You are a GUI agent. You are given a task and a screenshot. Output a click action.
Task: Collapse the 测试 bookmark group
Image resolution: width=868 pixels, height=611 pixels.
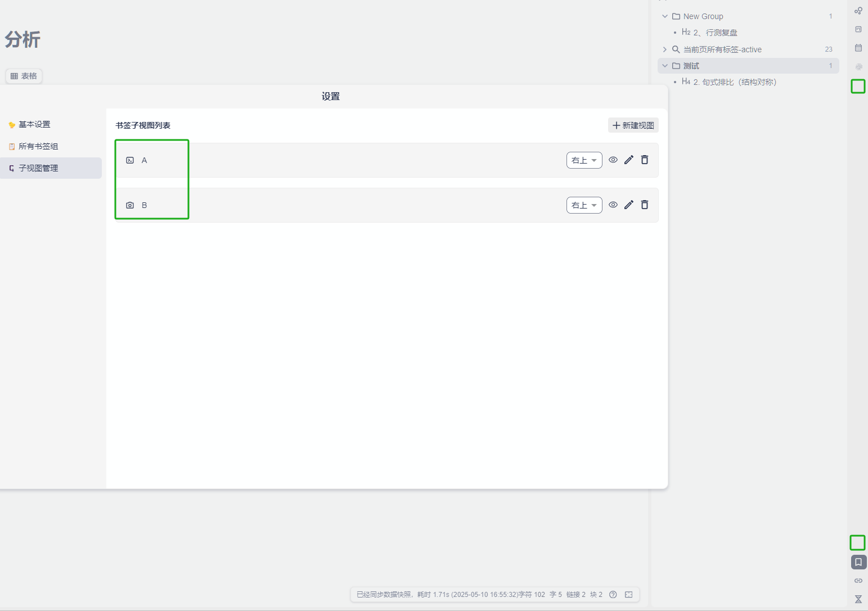click(x=665, y=66)
